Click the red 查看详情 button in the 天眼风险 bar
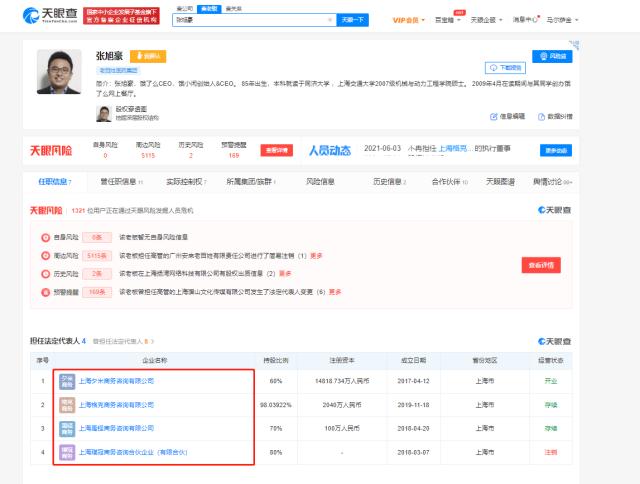 pyautogui.click(x=276, y=150)
